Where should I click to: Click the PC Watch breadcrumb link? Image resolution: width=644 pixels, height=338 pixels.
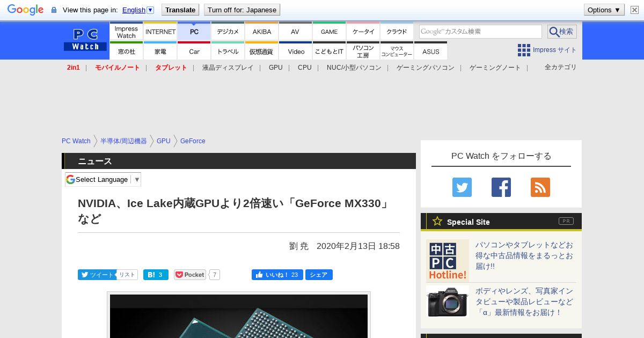(76, 141)
